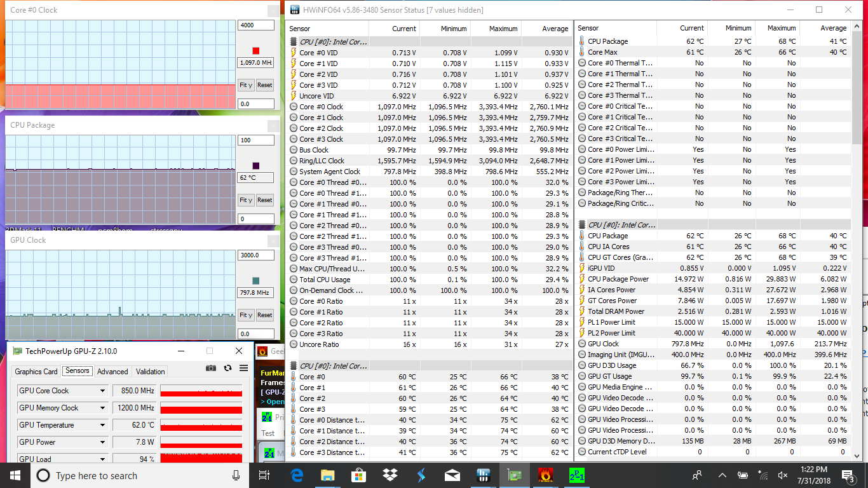
Task: Click the HWiNFO taskbar icon
Action: 483,475
